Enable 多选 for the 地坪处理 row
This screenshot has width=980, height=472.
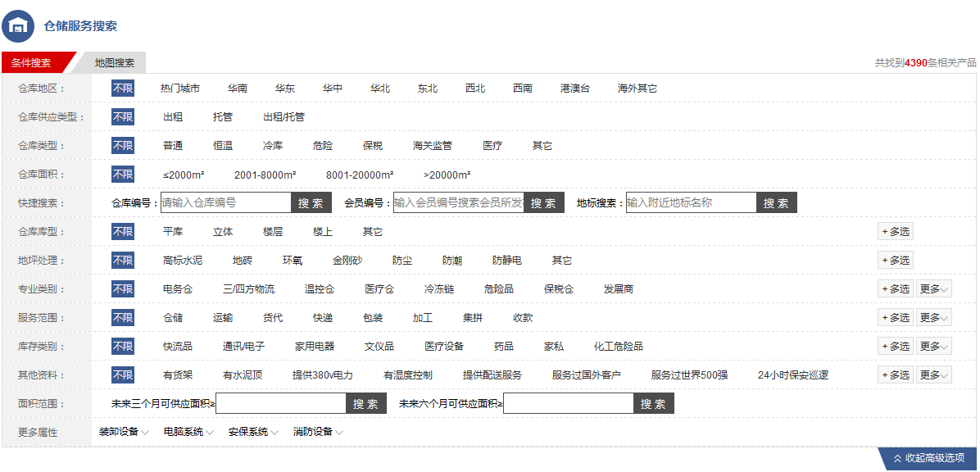(x=895, y=261)
